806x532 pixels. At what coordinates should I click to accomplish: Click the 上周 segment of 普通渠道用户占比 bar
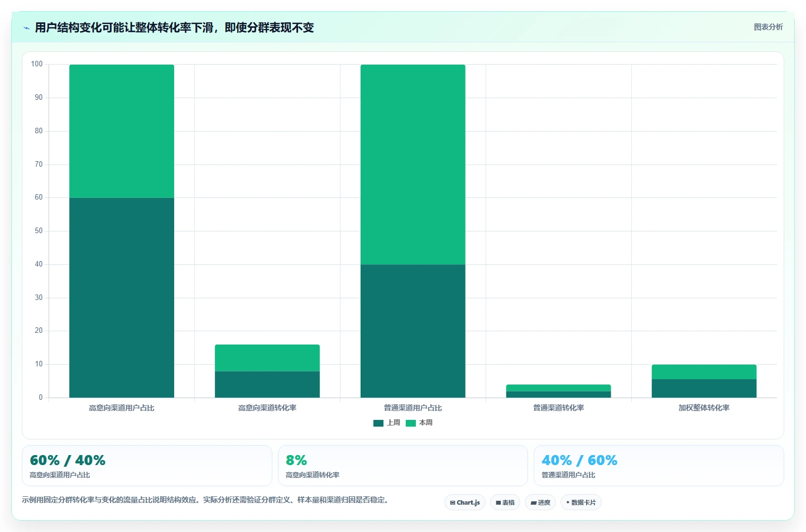[x=413, y=331]
